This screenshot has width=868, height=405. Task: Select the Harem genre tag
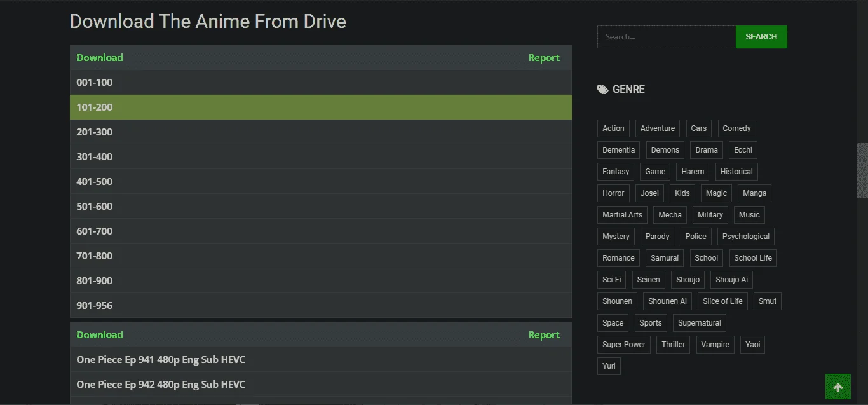[x=693, y=172]
